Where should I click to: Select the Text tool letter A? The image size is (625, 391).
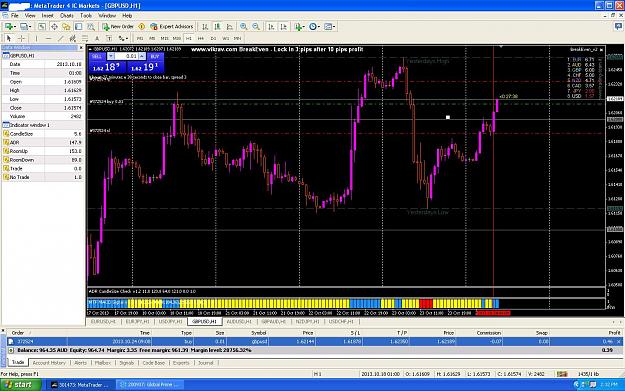(x=97, y=38)
